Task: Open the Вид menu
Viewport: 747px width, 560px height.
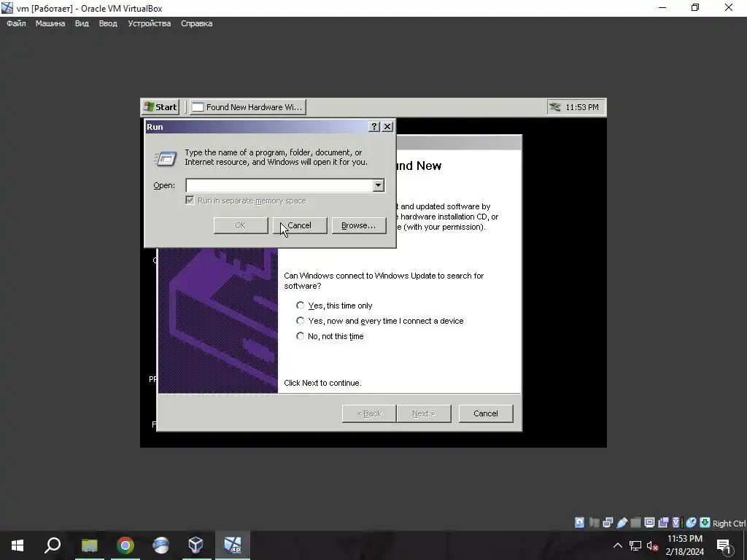Action: coord(82,23)
